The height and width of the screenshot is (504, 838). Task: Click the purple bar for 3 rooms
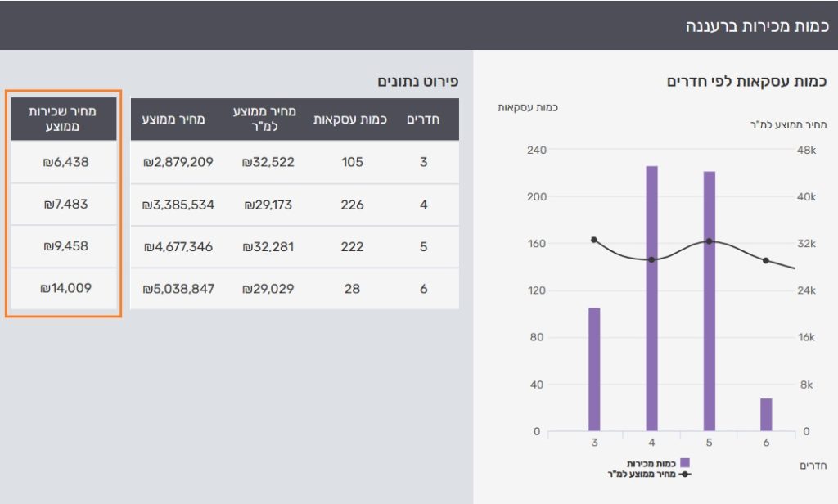(x=594, y=368)
